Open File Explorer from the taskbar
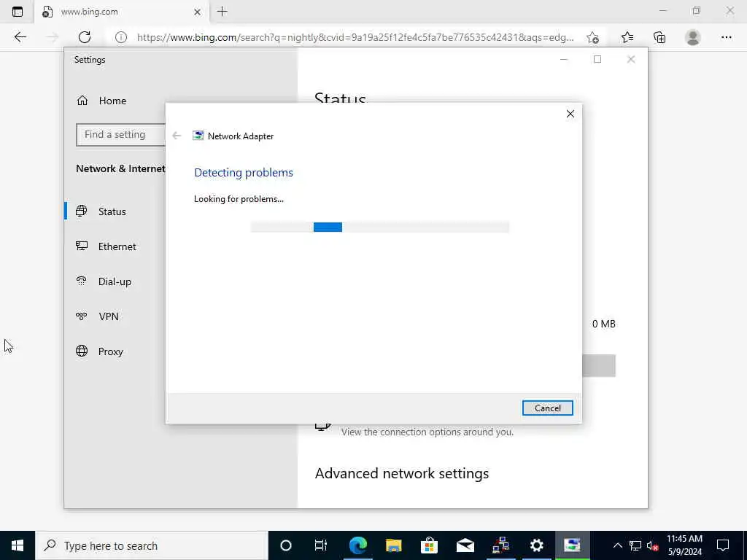 pos(393,545)
